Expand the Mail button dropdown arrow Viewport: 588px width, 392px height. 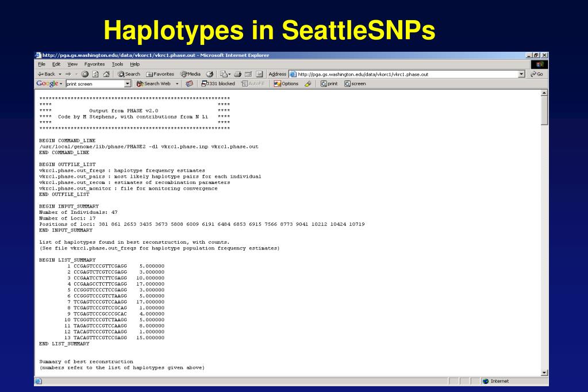pos(229,74)
